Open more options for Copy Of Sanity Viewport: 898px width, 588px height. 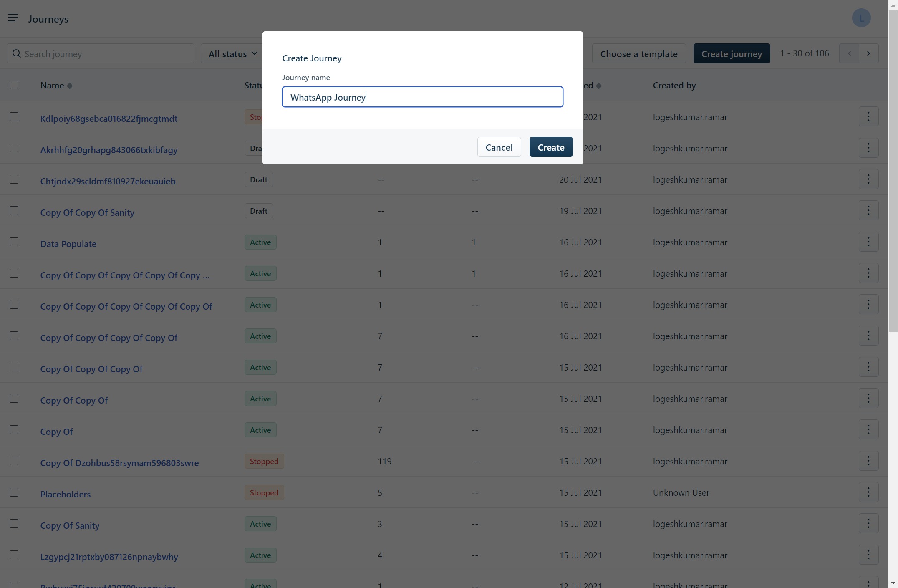(869, 523)
